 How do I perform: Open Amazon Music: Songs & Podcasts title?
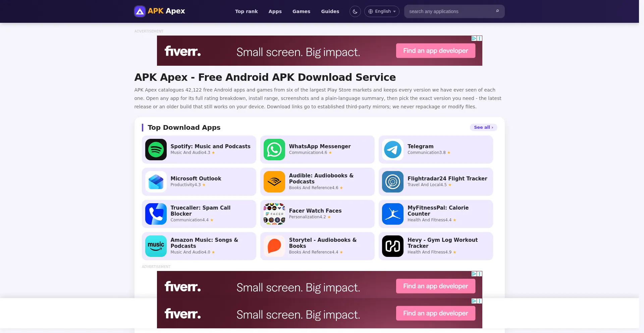pos(204,243)
